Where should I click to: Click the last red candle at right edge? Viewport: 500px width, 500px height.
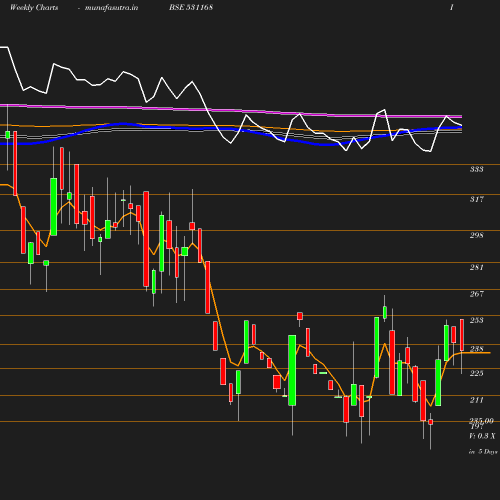(x=462, y=335)
